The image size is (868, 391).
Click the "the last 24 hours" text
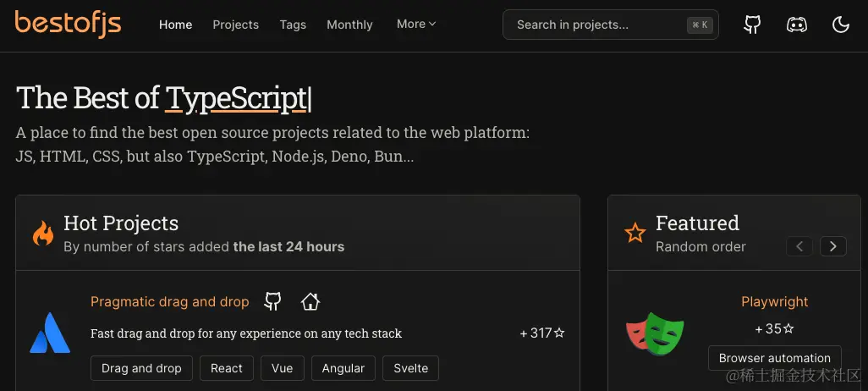(288, 246)
